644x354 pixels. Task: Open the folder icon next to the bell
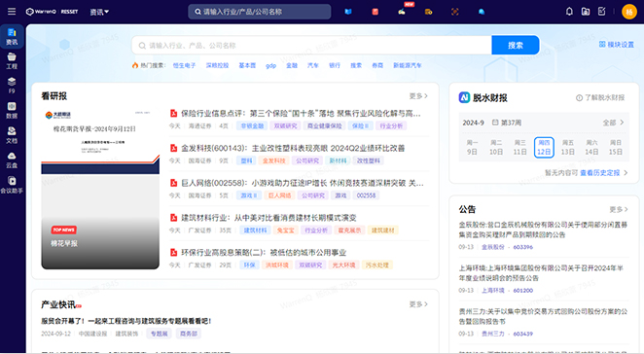(586, 12)
